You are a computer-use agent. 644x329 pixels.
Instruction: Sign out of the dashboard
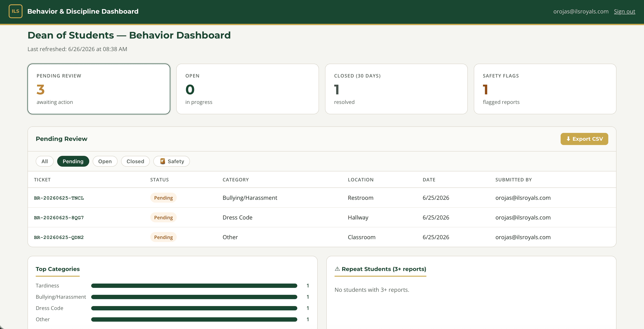[624, 11]
